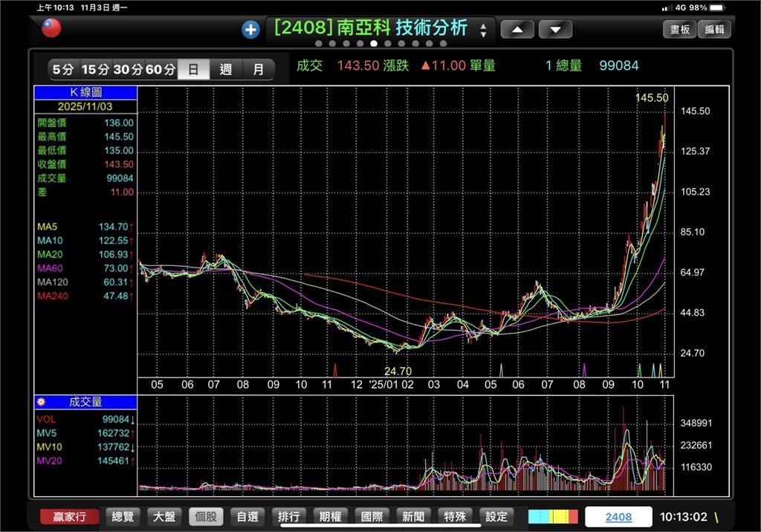Open the K線圖 chart type header

85,93
